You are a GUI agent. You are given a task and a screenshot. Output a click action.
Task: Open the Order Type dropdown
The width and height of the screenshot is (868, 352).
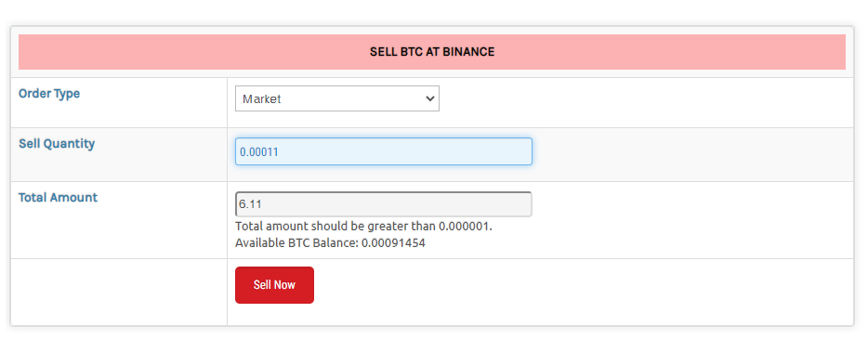point(337,98)
